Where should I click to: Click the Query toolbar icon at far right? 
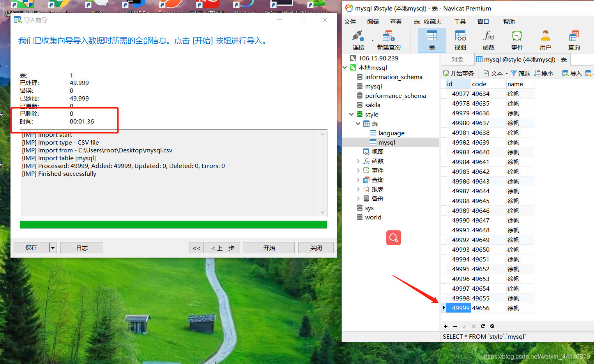[574, 40]
